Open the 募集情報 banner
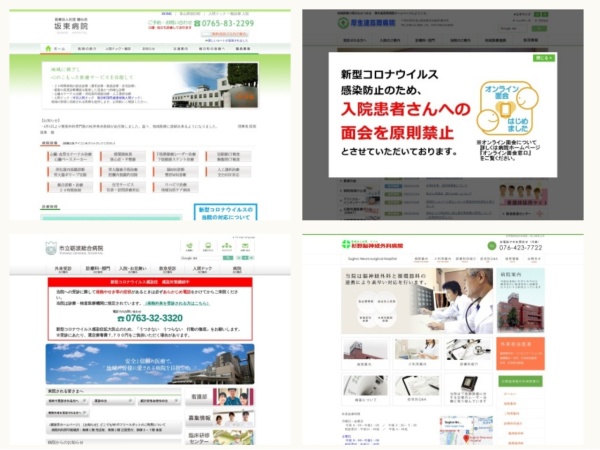This screenshot has width=600, height=450. [x=220, y=418]
